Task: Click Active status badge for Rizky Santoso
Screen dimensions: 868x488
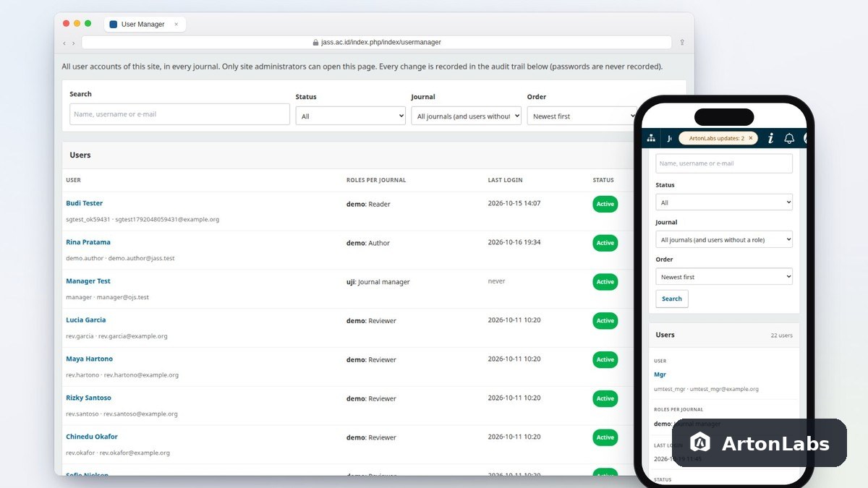Action: [605, 398]
